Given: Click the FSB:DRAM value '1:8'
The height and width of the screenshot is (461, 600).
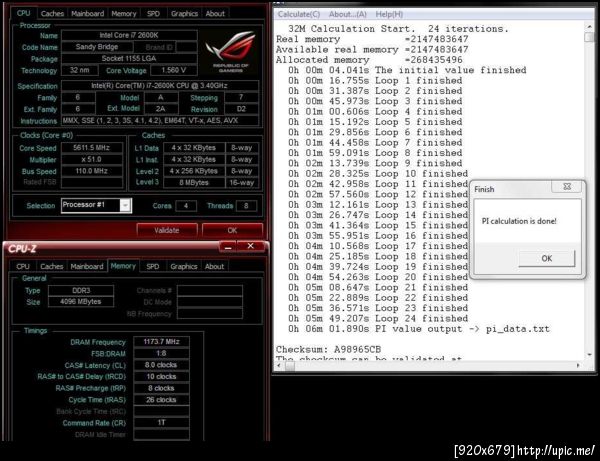Looking at the screenshot, I should point(161,353).
